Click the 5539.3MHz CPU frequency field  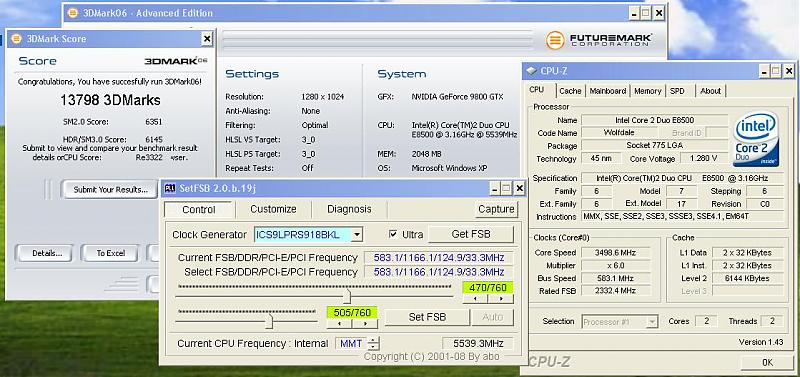tap(477, 343)
